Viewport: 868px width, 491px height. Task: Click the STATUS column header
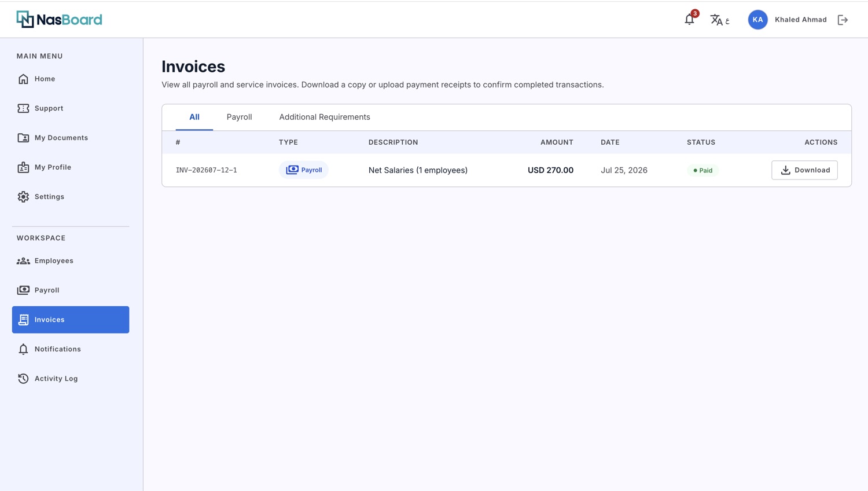701,142
